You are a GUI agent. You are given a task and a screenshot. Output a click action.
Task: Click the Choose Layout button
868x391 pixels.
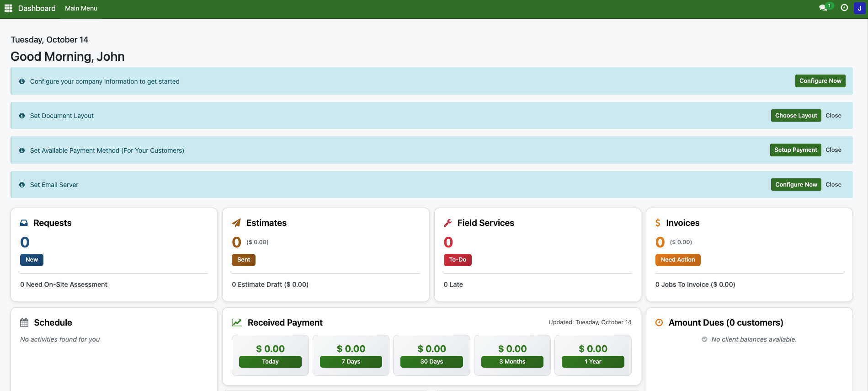796,116
